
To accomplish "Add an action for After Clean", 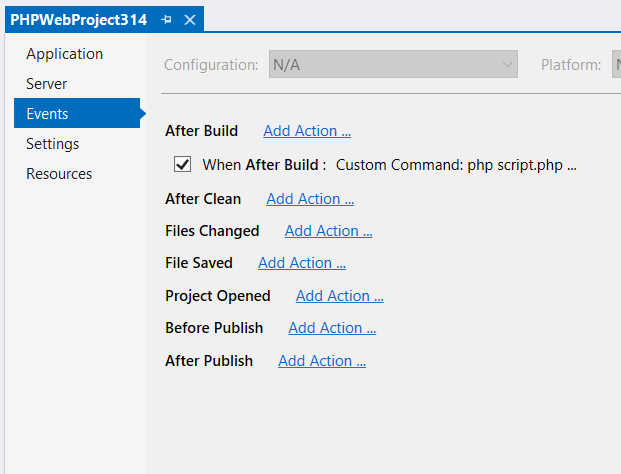I will 310,199.
